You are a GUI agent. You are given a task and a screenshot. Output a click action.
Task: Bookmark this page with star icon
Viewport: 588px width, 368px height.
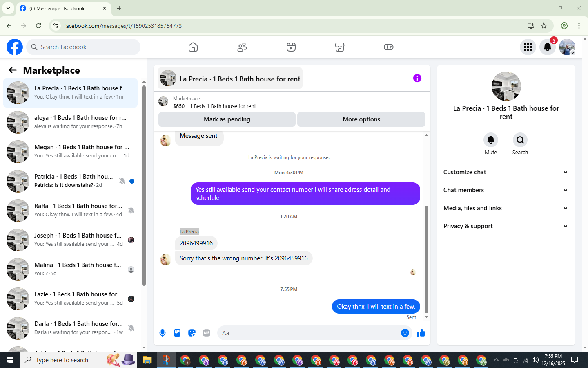coord(544,26)
